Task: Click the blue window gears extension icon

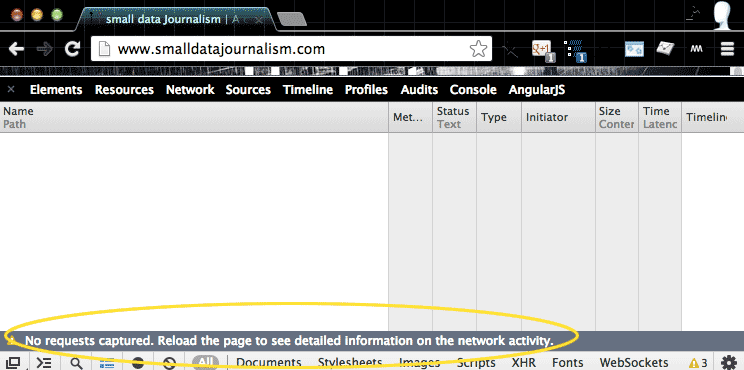Action: (634, 49)
